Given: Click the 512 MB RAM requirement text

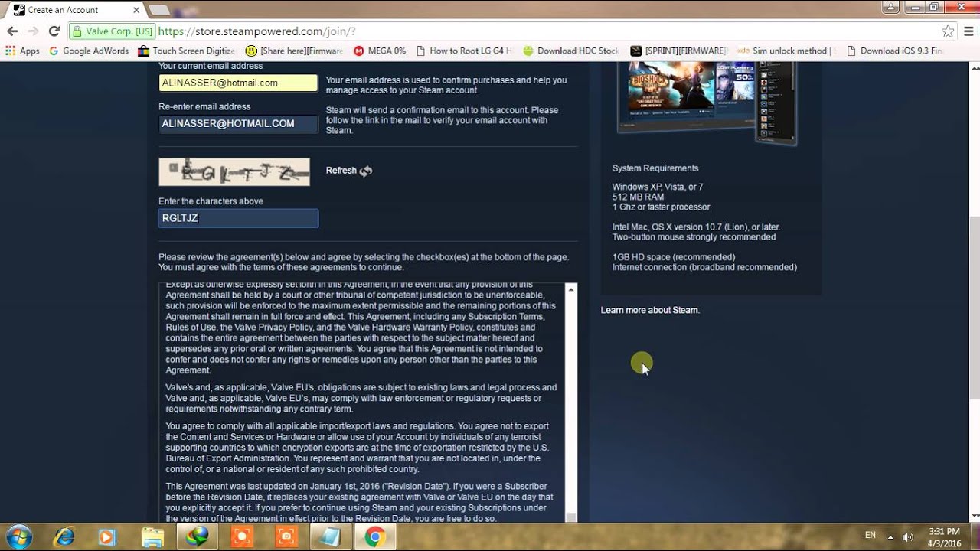Looking at the screenshot, I should coord(638,197).
